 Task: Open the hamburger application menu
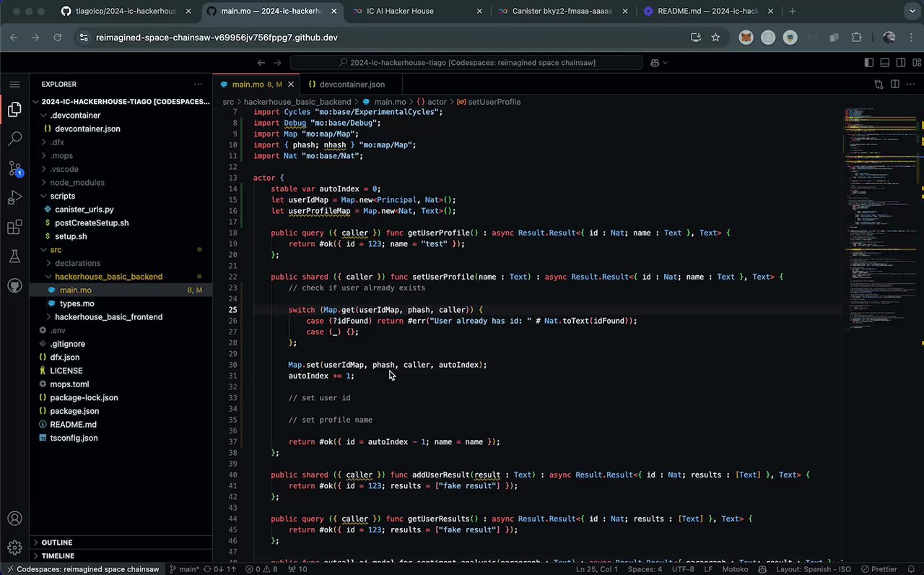[x=14, y=85]
